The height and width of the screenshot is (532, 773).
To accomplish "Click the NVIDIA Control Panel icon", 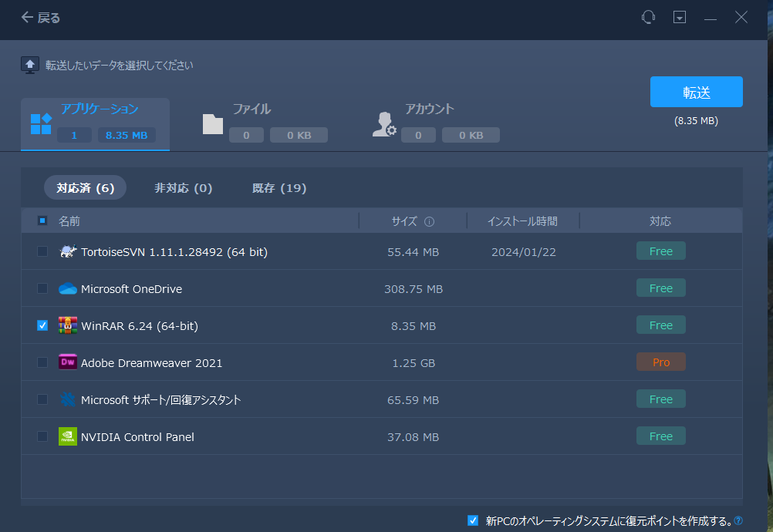I will (68, 436).
